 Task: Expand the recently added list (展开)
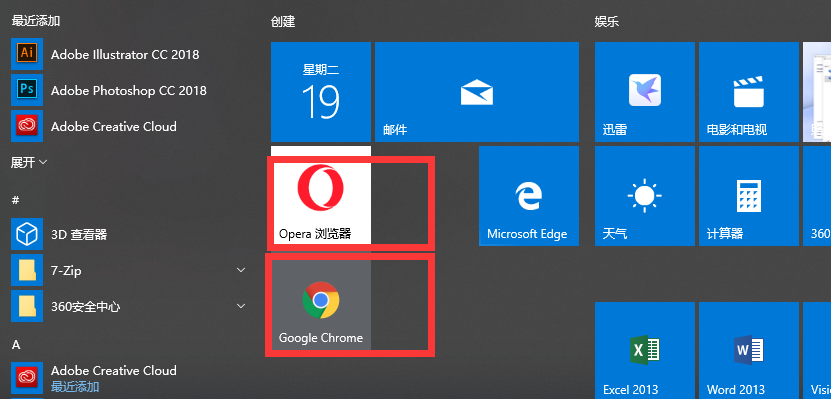tap(29, 162)
